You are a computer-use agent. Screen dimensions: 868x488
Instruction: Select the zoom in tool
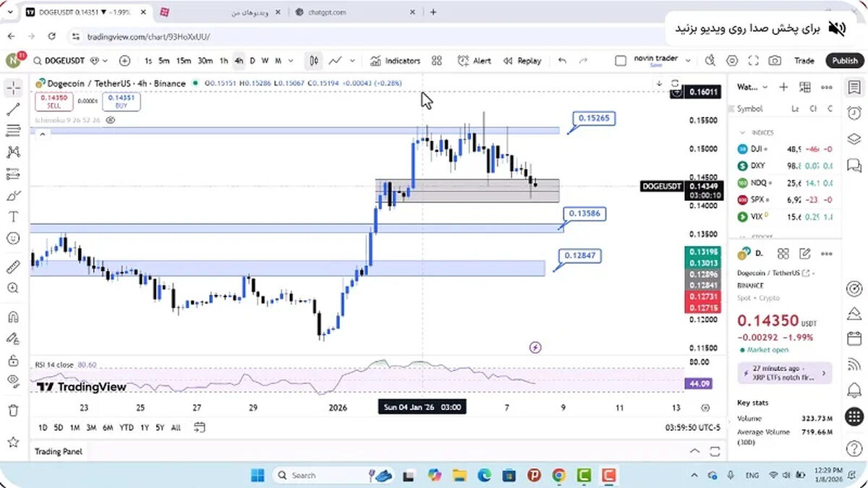click(13, 288)
